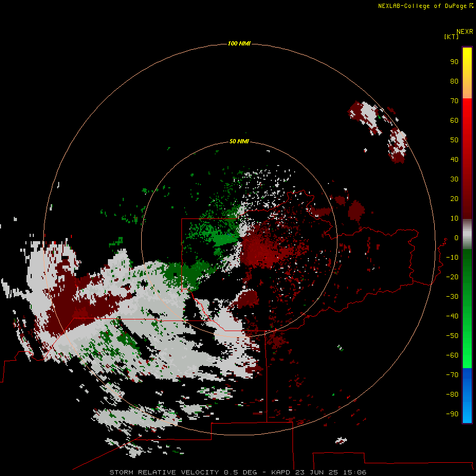Image resolution: width=476 pixels, height=476 pixels.
Task: Click the 60 value on velocity scale
Action: point(454,120)
